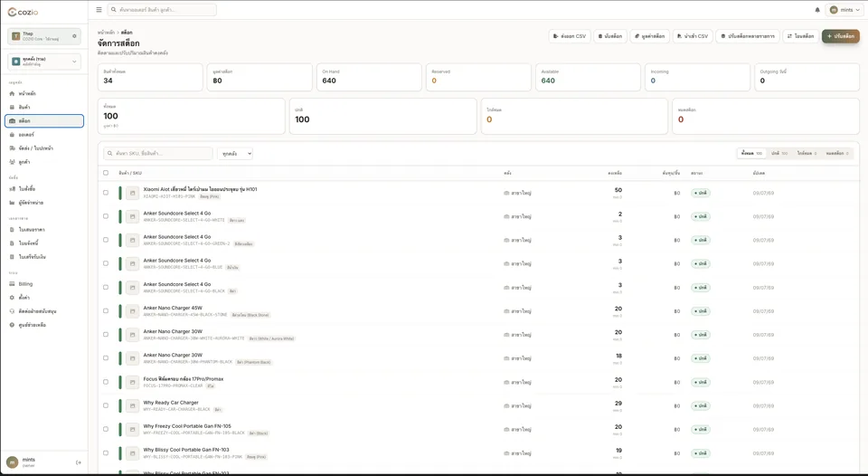Sign out using the logout arrow icon
The width and height of the screenshot is (868, 476).
(78, 462)
